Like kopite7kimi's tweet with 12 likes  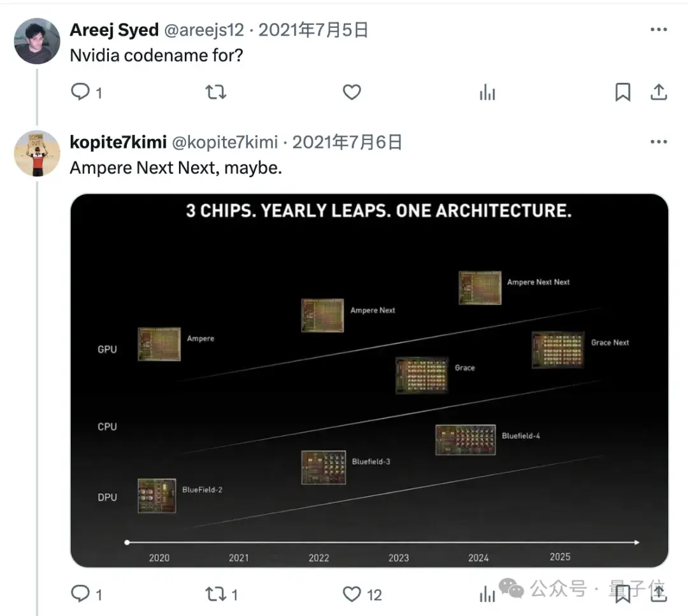352,594
